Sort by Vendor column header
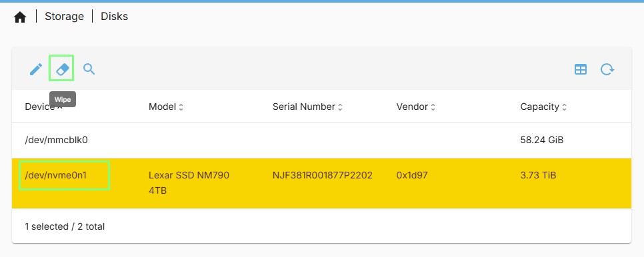 point(415,107)
